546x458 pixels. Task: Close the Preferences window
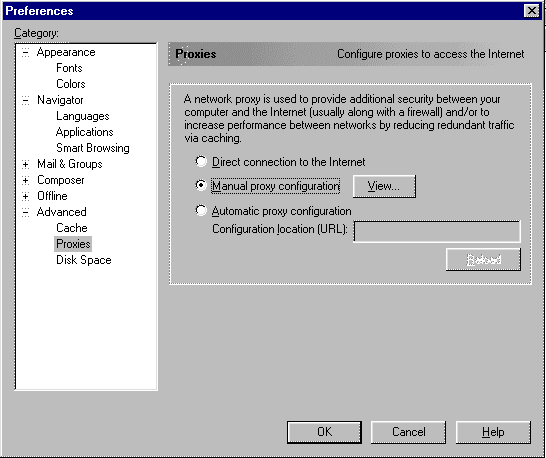point(531,11)
